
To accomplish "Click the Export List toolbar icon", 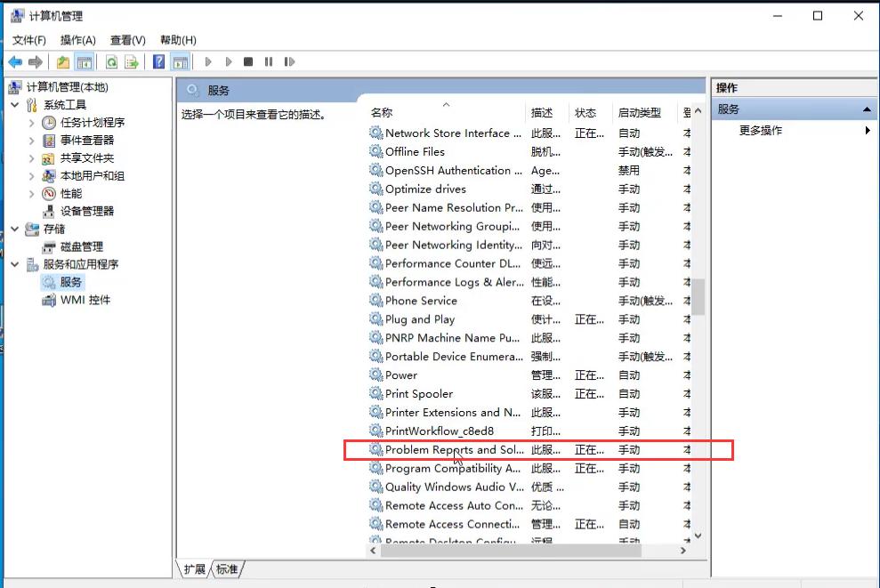I will tap(132, 61).
